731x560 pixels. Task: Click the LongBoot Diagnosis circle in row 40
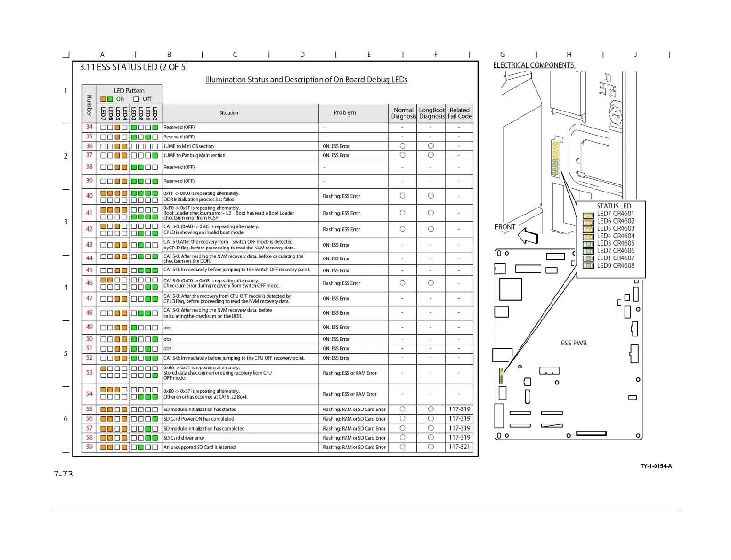click(430, 196)
